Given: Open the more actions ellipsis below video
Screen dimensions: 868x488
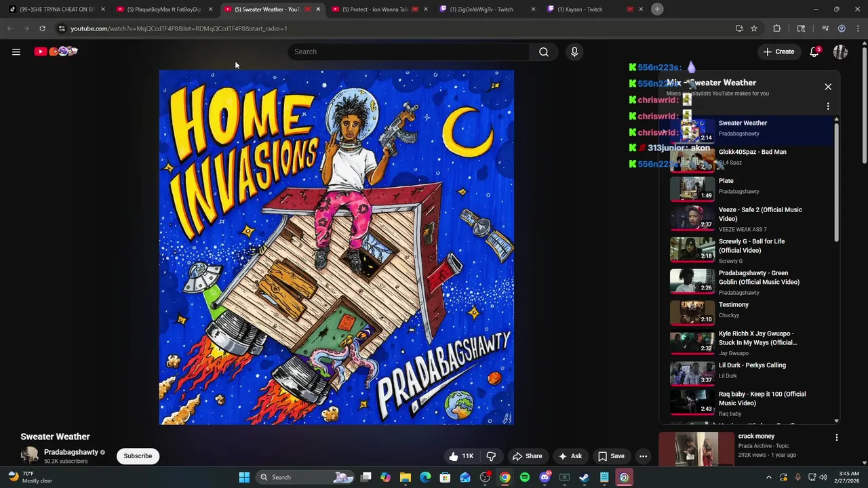Looking at the screenshot, I should 643,456.
